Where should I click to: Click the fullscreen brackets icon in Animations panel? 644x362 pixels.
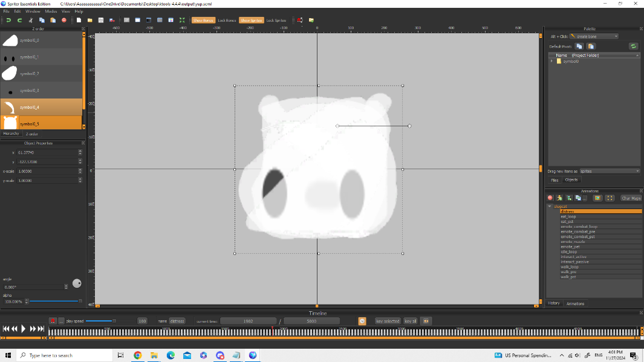610,198
